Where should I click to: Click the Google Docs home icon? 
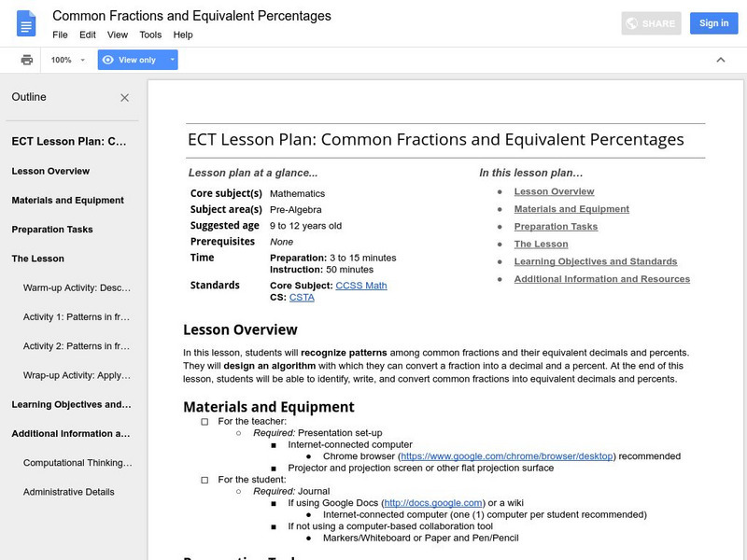click(25, 23)
